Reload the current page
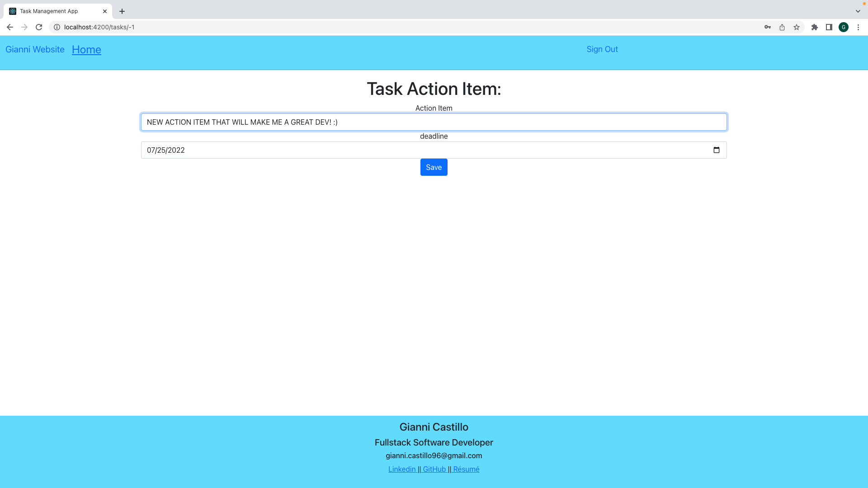 39,27
